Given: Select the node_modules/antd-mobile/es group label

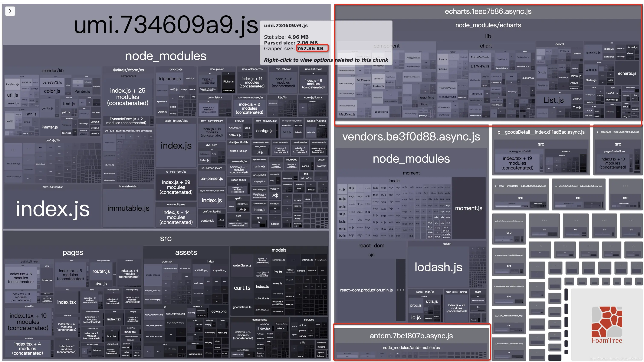Looking at the screenshot, I should coord(411,348).
